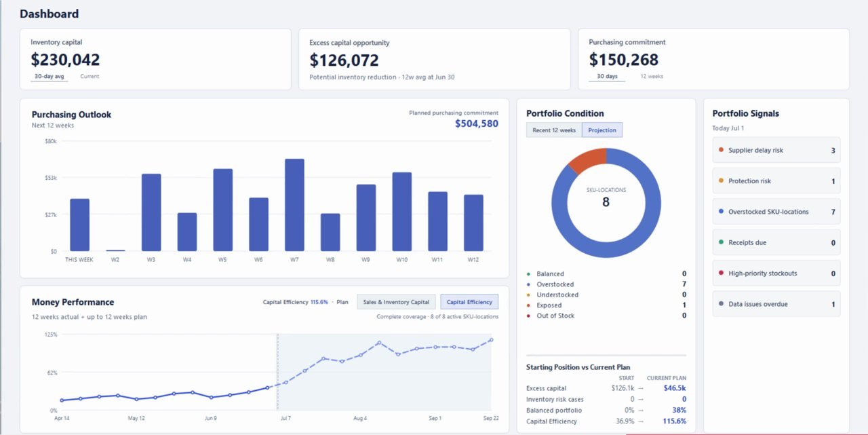Select the 30-day avg tab under Inventory capital
Viewport: 868px width, 435px height.
click(50, 76)
